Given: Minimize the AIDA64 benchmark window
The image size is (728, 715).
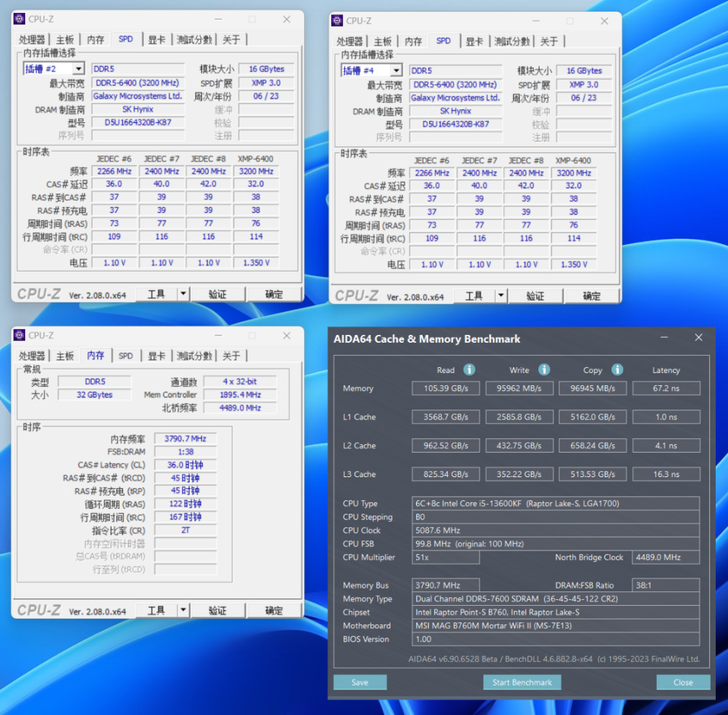Looking at the screenshot, I should tap(664, 338).
